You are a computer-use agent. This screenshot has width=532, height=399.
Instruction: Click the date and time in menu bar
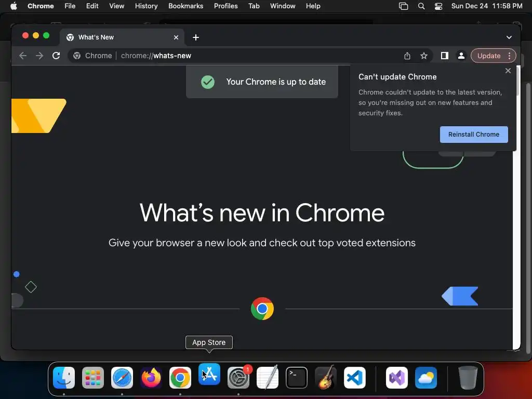pyautogui.click(x=486, y=6)
